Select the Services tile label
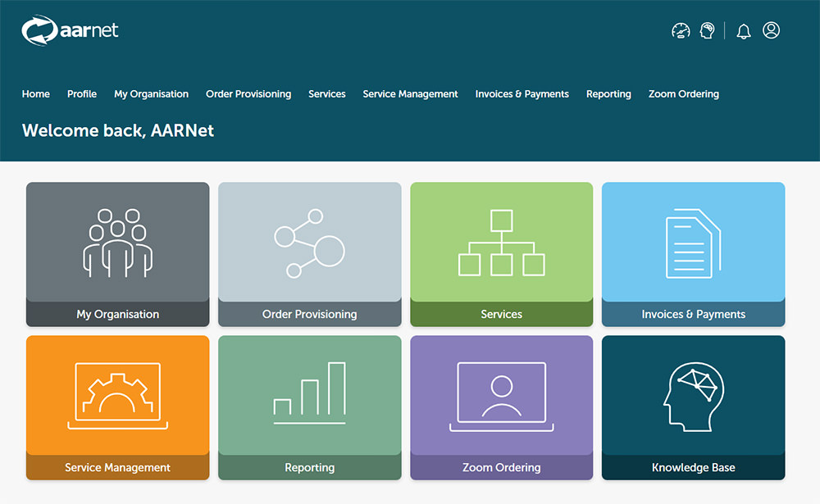This screenshot has width=820, height=504. click(x=502, y=314)
